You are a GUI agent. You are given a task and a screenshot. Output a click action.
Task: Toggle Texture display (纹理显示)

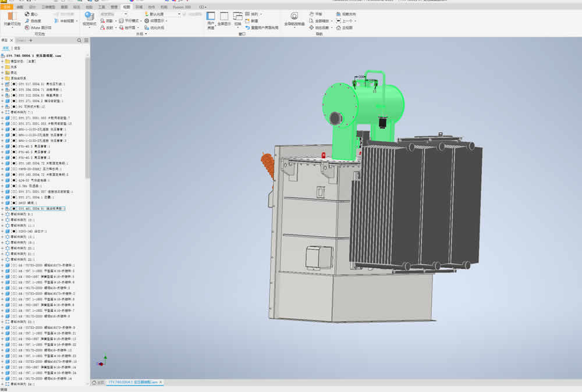point(154,21)
